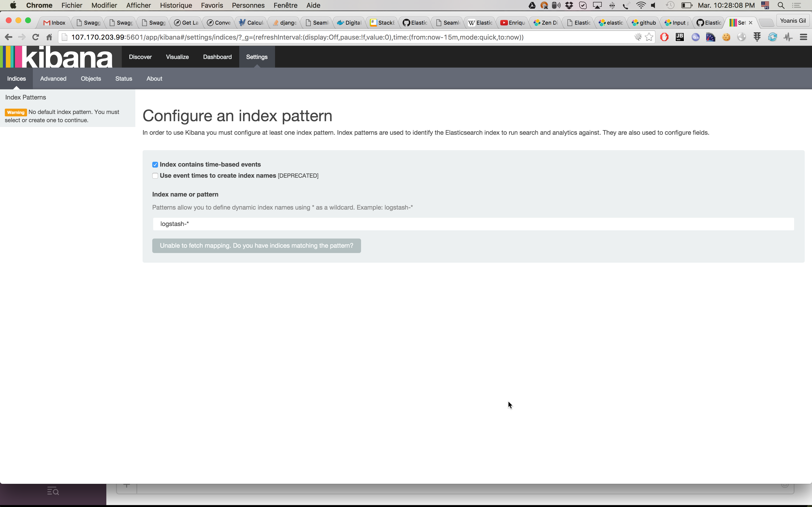Click the Objects settings tab link
This screenshot has width=812, height=507.
coord(91,78)
